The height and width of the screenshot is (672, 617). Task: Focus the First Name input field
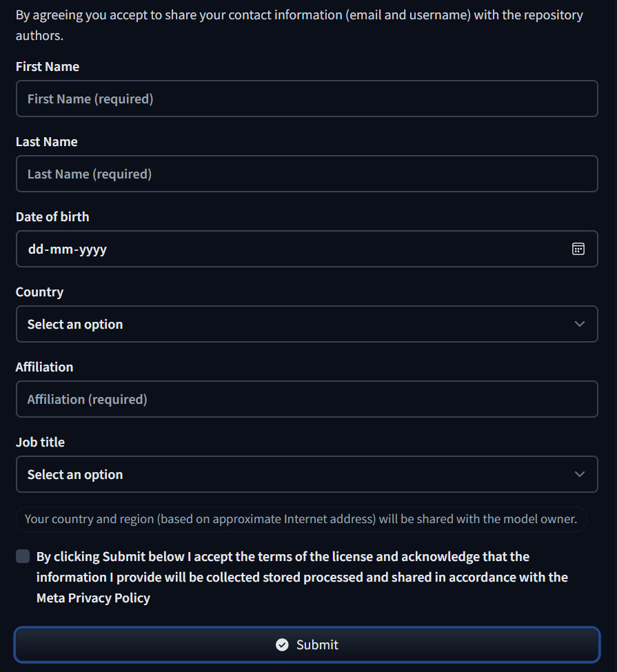(307, 99)
